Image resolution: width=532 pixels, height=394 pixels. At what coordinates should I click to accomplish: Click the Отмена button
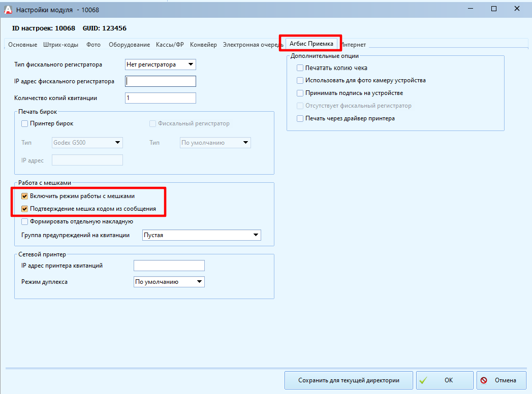[x=502, y=380]
